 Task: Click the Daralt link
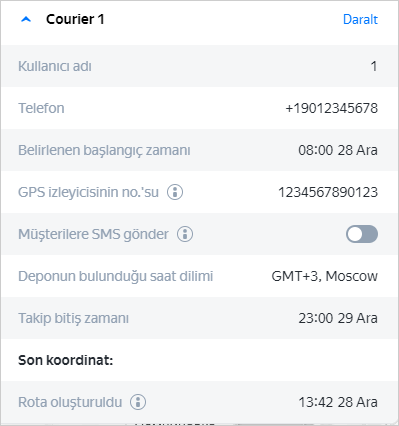click(x=360, y=20)
